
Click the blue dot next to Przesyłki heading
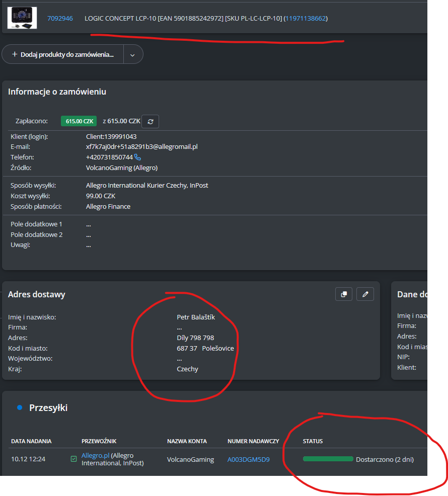click(x=20, y=407)
